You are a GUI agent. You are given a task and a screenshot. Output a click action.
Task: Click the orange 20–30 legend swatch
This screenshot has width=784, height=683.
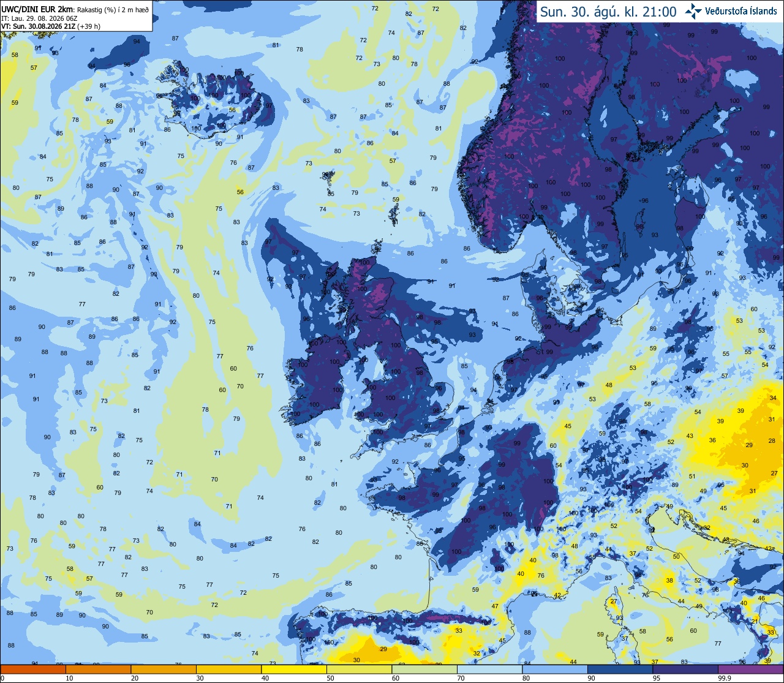164,669
